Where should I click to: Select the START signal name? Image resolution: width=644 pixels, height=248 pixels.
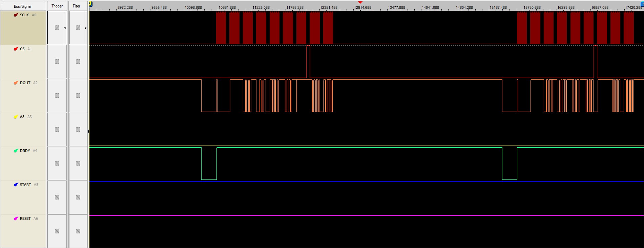point(25,185)
